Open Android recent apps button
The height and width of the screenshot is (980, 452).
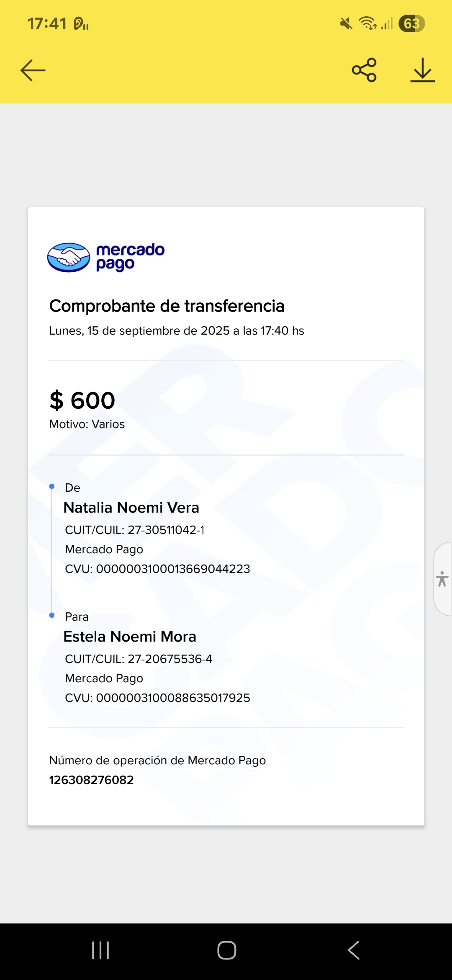(x=100, y=950)
